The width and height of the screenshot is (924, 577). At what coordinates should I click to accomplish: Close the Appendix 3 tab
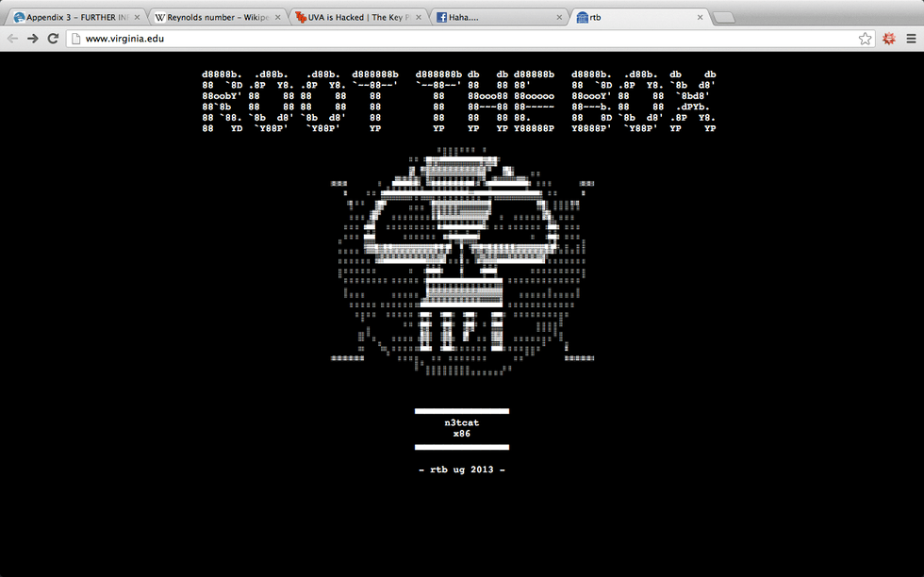pyautogui.click(x=136, y=17)
